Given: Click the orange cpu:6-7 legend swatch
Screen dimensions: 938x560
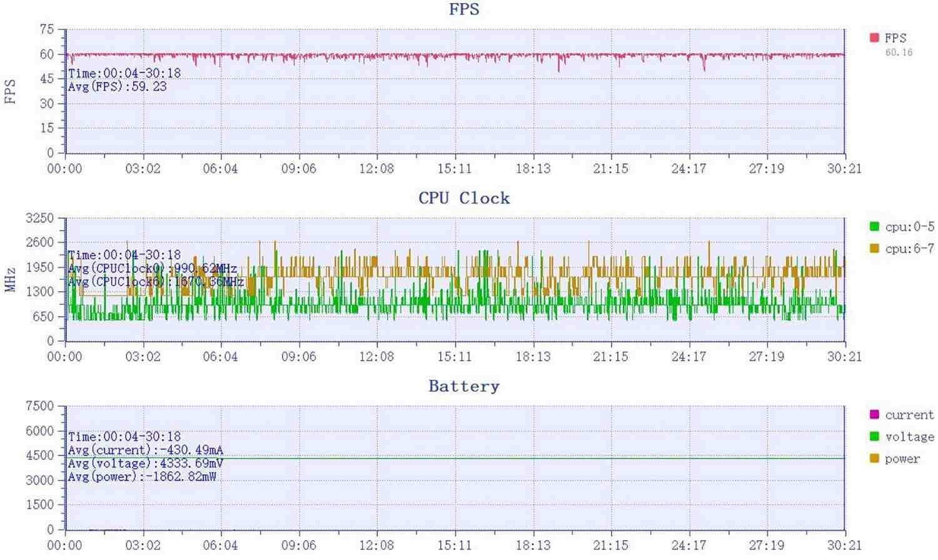Looking at the screenshot, I should (874, 248).
